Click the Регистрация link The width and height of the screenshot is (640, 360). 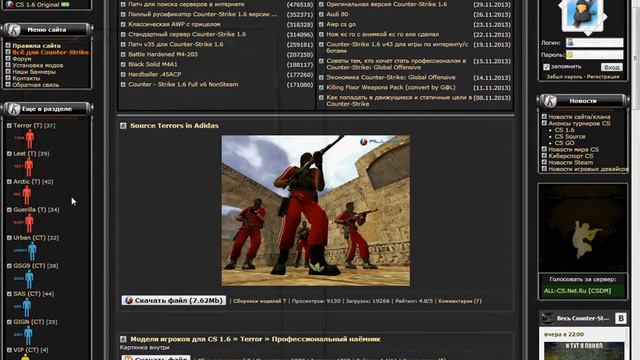pyautogui.click(x=603, y=77)
